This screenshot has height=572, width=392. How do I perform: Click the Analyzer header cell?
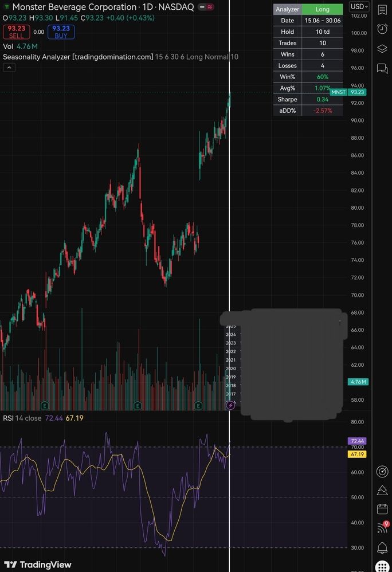pos(287,9)
